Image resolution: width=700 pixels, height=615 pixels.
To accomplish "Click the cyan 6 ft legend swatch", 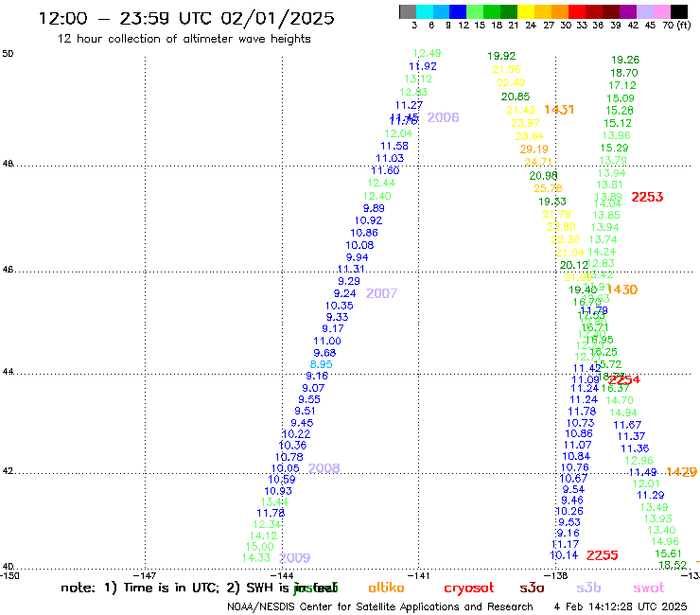I will coord(425,11).
